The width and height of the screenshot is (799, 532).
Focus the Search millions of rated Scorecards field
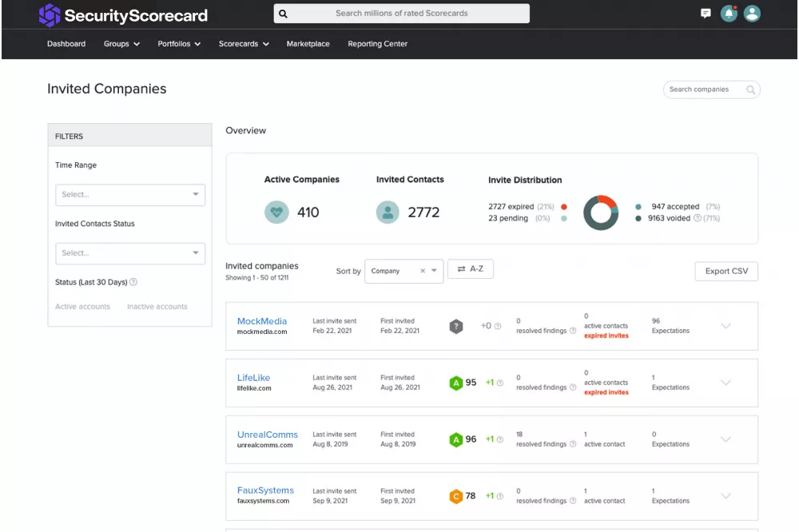click(x=402, y=14)
